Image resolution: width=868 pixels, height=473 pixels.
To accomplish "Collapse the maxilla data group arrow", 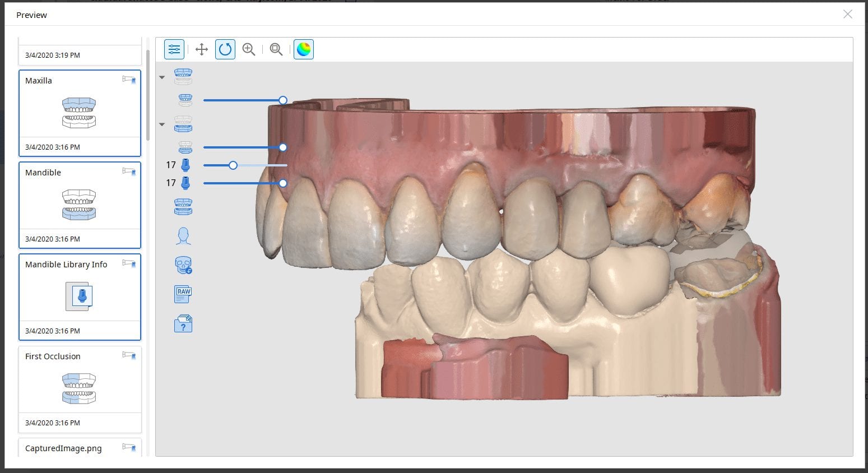I will 162,77.
